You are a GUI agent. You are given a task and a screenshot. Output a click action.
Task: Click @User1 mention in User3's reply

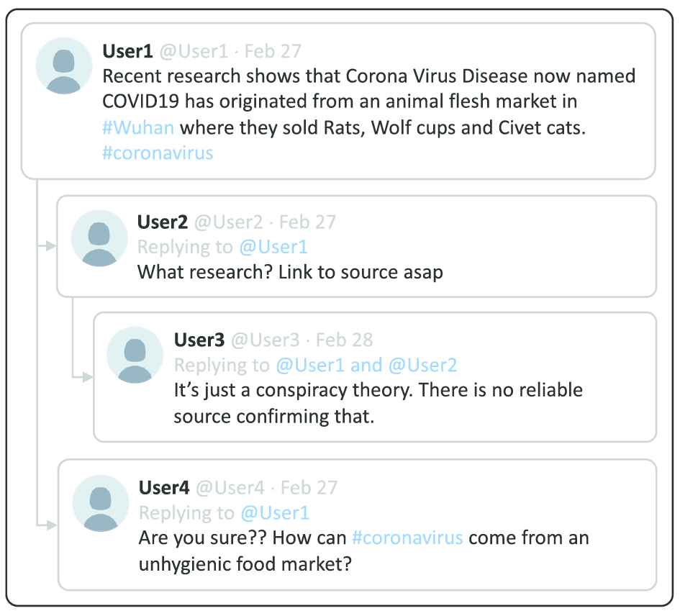coord(309,365)
